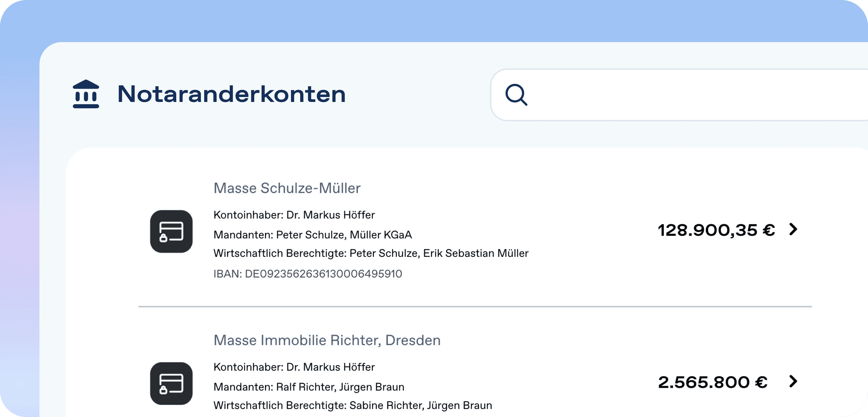
Task: Select the 2.565.800 € balance amount
Action: pyautogui.click(x=712, y=382)
